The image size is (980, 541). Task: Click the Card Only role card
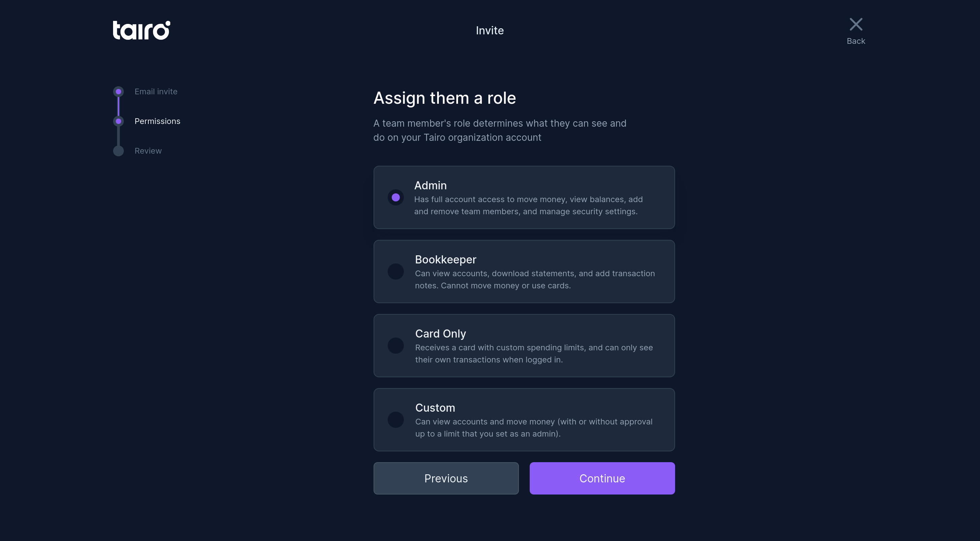pyautogui.click(x=524, y=345)
